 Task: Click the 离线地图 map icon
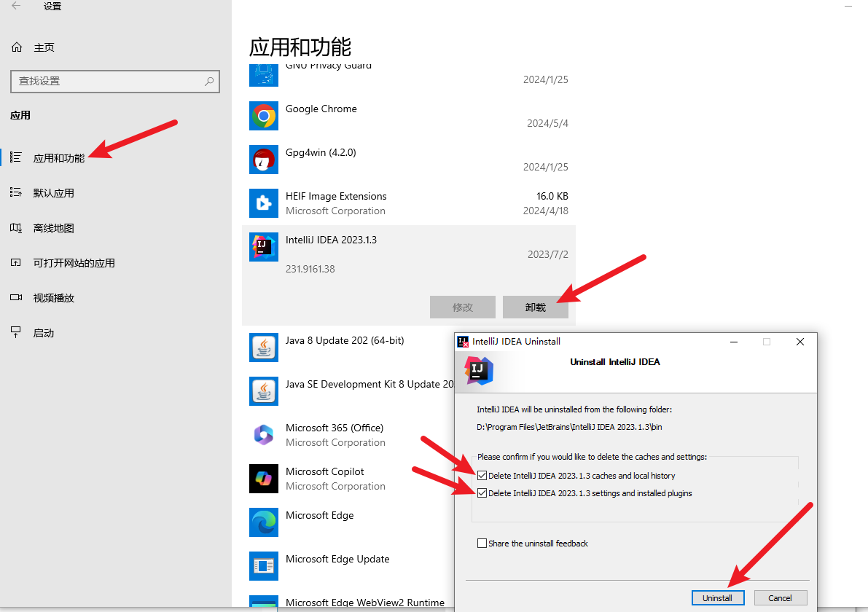click(x=16, y=227)
